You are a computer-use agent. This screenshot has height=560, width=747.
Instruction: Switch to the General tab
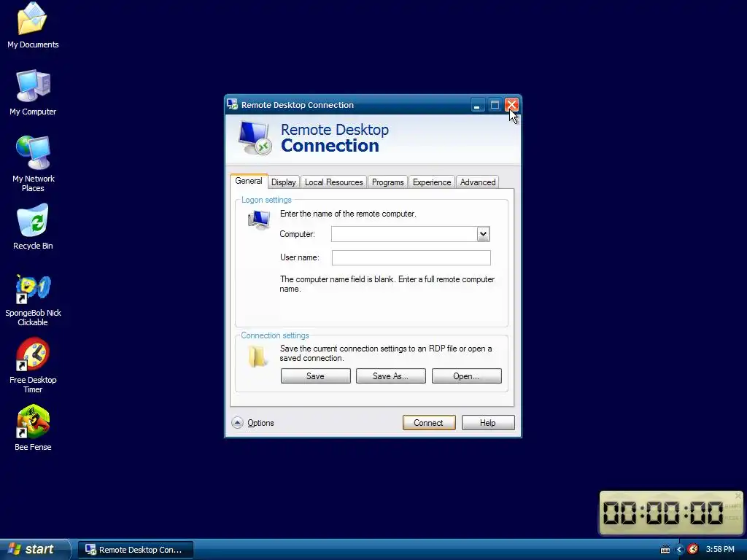point(249,181)
